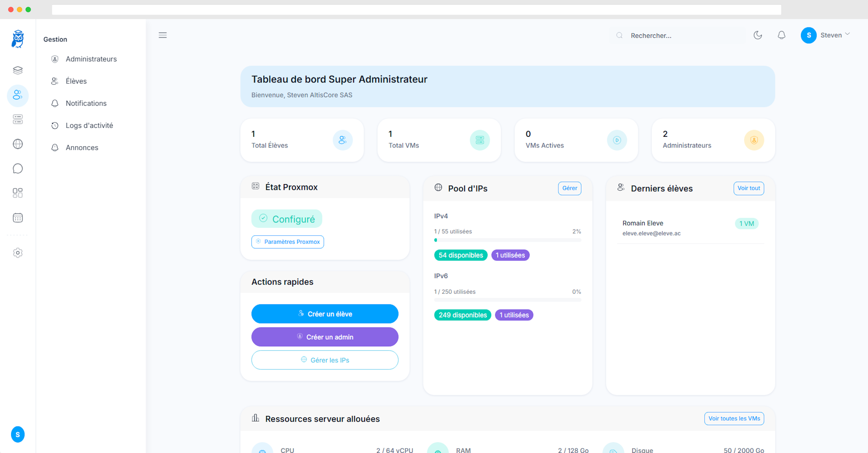Image resolution: width=868 pixels, height=453 pixels.
Task: Open the servers sidebar icon
Action: click(x=18, y=119)
